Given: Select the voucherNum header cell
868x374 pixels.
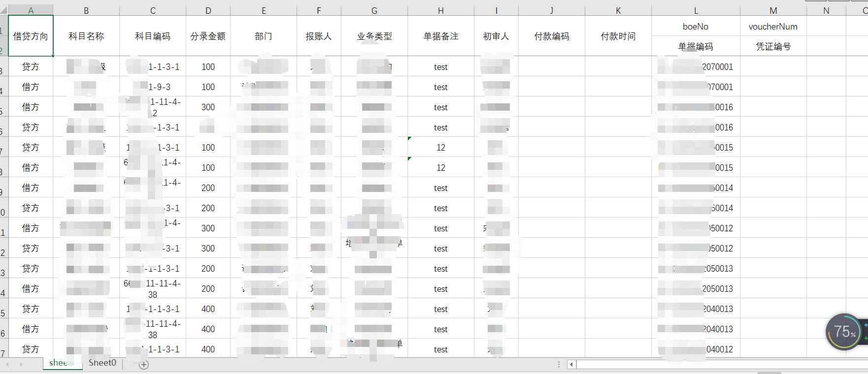Looking at the screenshot, I should [x=773, y=27].
